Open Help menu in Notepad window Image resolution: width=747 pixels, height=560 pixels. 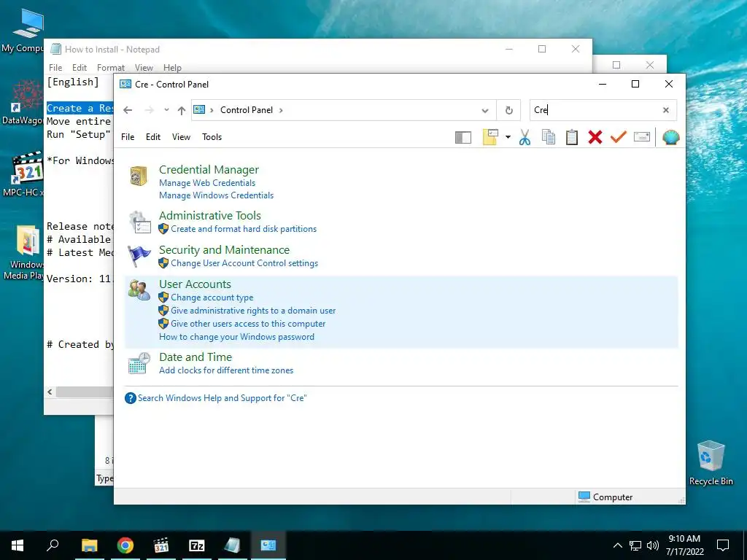tap(172, 68)
